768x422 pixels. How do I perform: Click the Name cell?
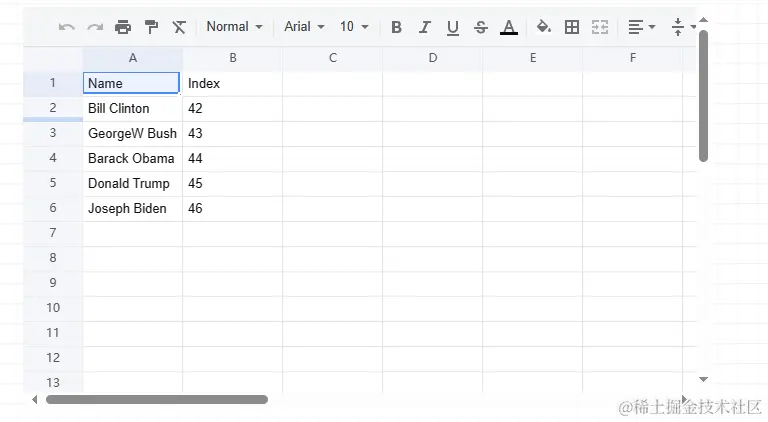(132, 83)
